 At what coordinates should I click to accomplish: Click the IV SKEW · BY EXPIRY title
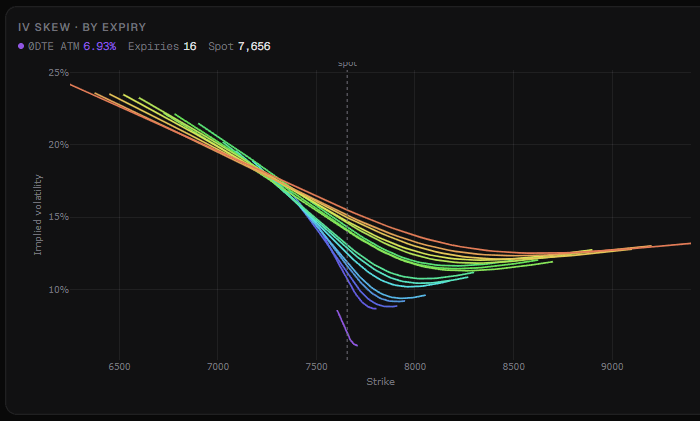pos(82,27)
